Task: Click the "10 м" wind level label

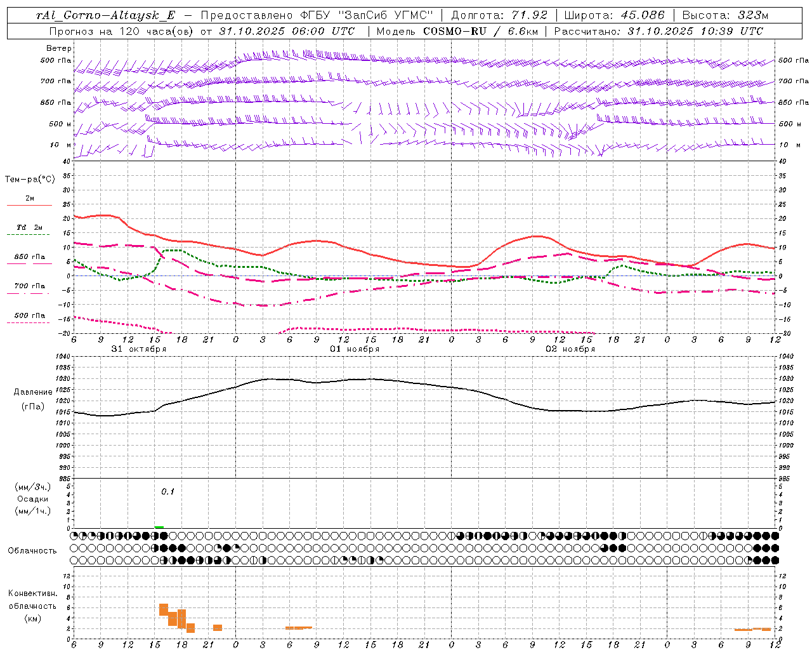Action: 61,145
